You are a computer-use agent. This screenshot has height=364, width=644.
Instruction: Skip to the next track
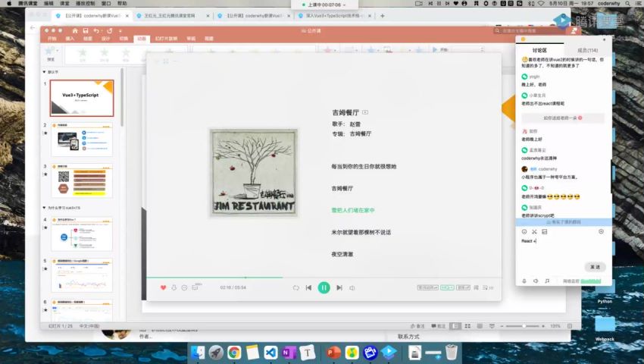(339, 287)
